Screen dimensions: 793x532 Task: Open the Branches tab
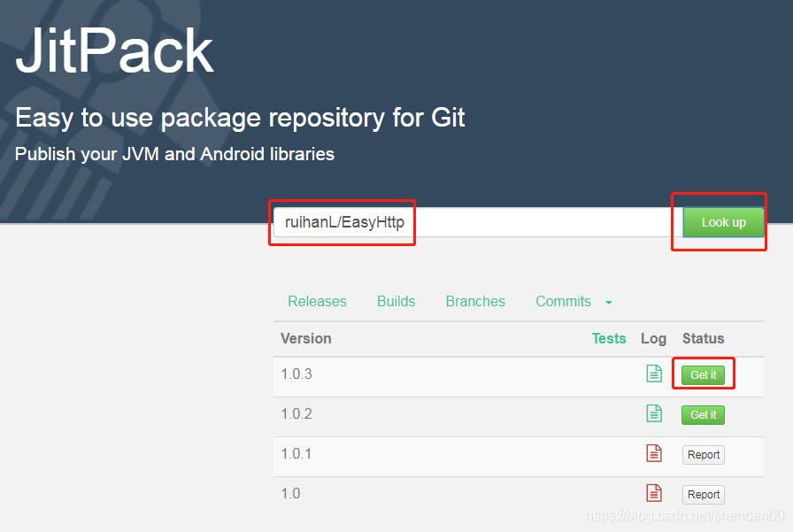(475, 301)
